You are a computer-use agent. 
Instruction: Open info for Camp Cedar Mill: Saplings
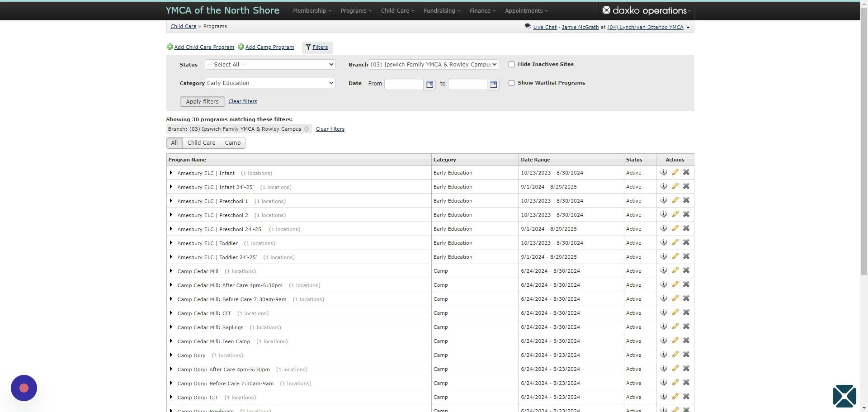[663, 327]
